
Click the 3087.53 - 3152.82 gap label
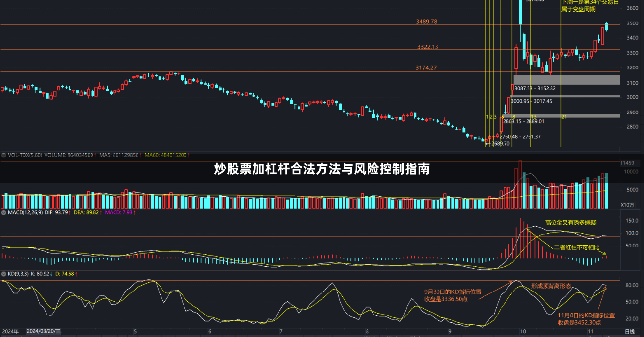tap(535, 88)
